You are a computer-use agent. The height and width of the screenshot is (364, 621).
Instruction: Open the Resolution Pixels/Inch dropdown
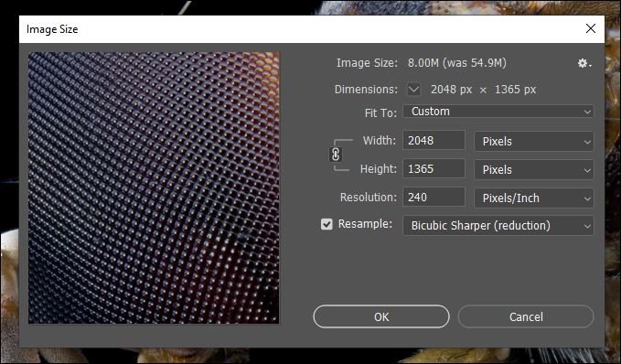click(533, 198)
